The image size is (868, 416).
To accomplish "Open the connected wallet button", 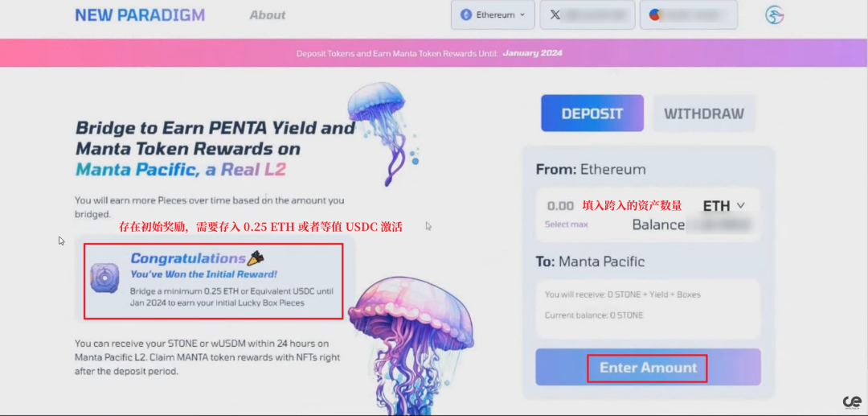I will (689, 15).
